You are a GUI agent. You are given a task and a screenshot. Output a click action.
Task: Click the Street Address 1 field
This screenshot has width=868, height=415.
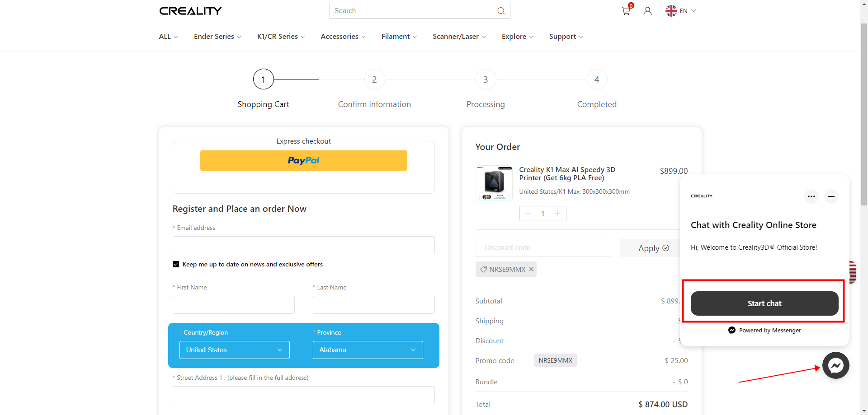click(303, 395)
